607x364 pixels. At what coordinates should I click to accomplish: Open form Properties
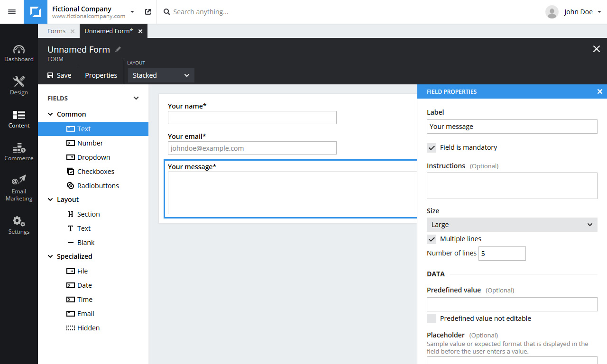(x=101, y=75)
